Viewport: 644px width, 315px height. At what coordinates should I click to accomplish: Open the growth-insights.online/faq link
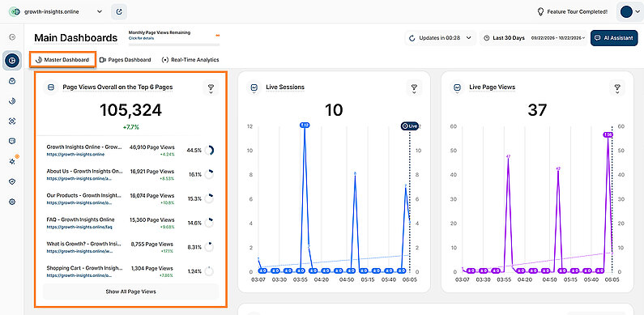(79, 227)
